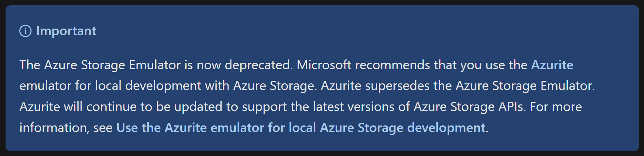Screen dimensions: 644x156
Task: Open the Azurite link in first line
Action: [x=552, y=65]
